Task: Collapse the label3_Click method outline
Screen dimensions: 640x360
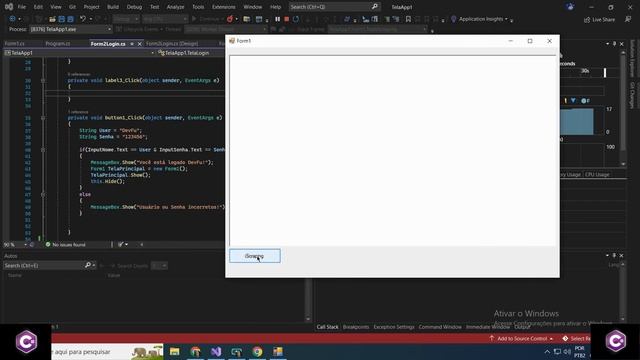Action: (43, 80)
